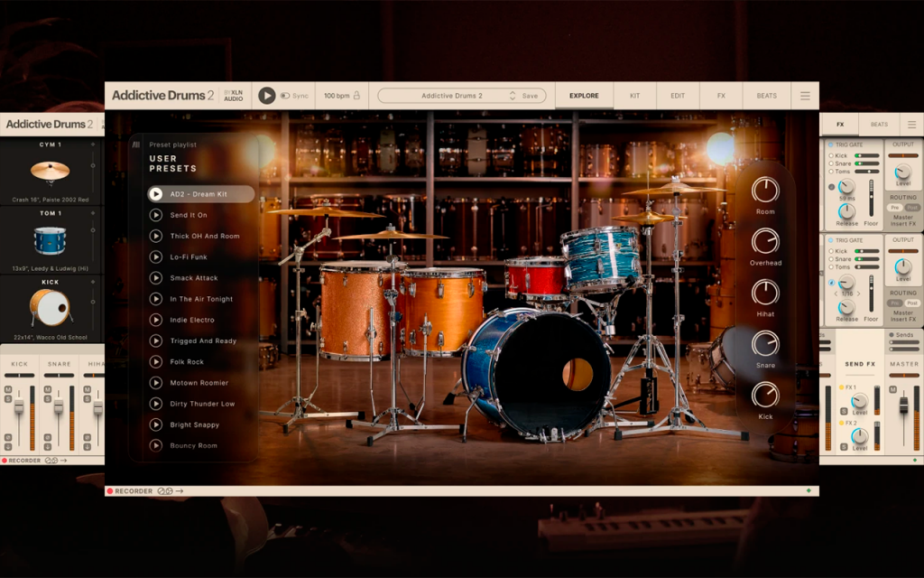Select the TOM 1 blue tom thumbnail

[x=51, y=240]
